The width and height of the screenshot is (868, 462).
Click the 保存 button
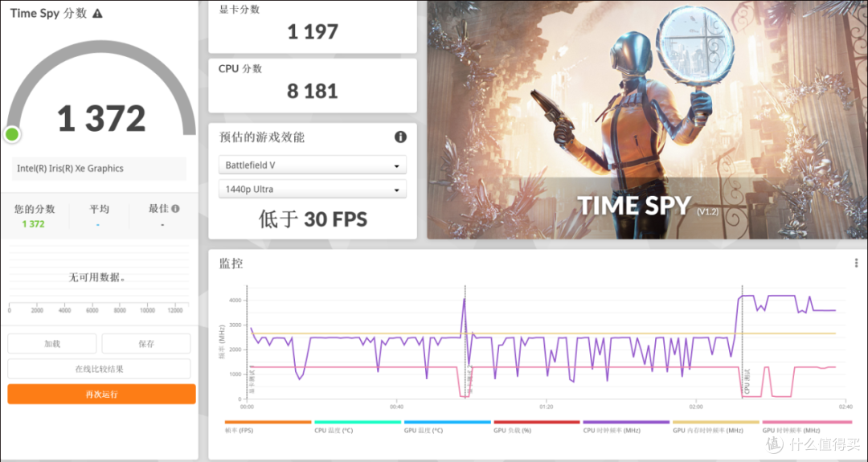[x=146, y=344]
